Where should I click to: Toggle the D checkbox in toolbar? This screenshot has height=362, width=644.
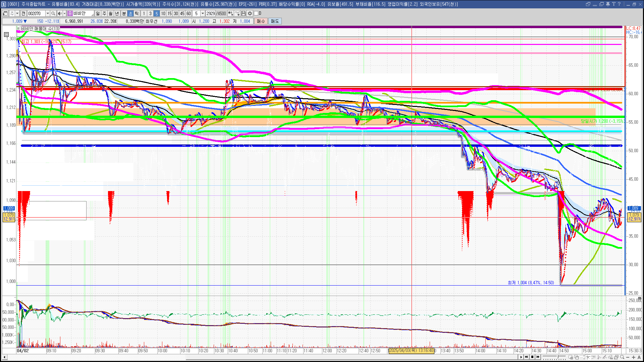[x=256, y=13]
